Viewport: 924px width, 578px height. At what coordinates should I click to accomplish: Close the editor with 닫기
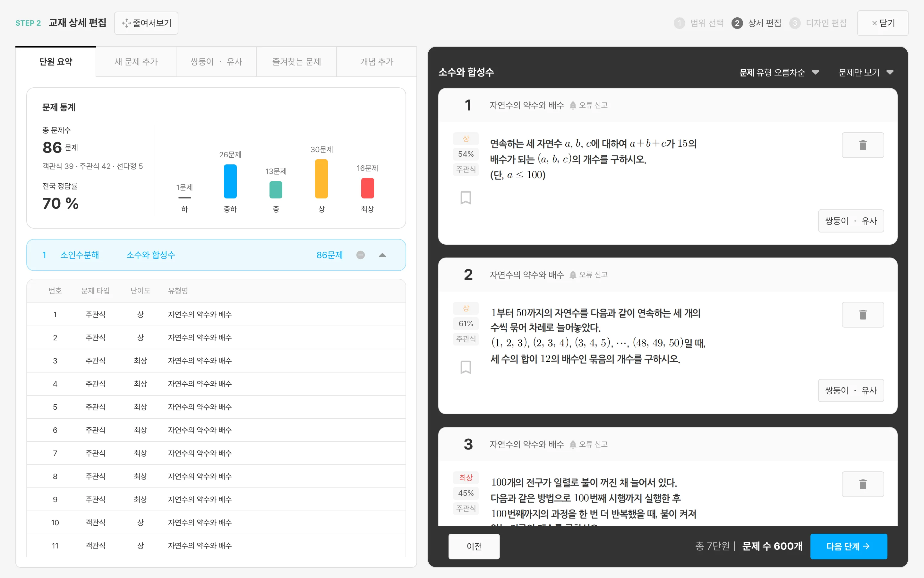coord(882,23)
